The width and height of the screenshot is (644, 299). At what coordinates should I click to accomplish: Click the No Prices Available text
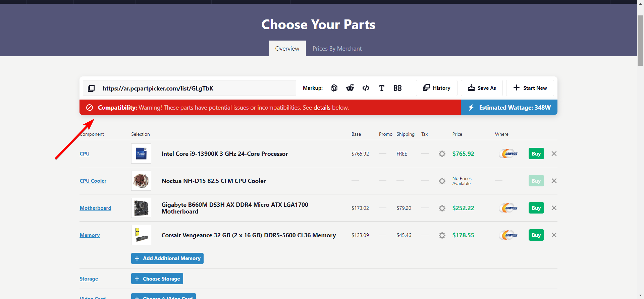coord(462,181)
